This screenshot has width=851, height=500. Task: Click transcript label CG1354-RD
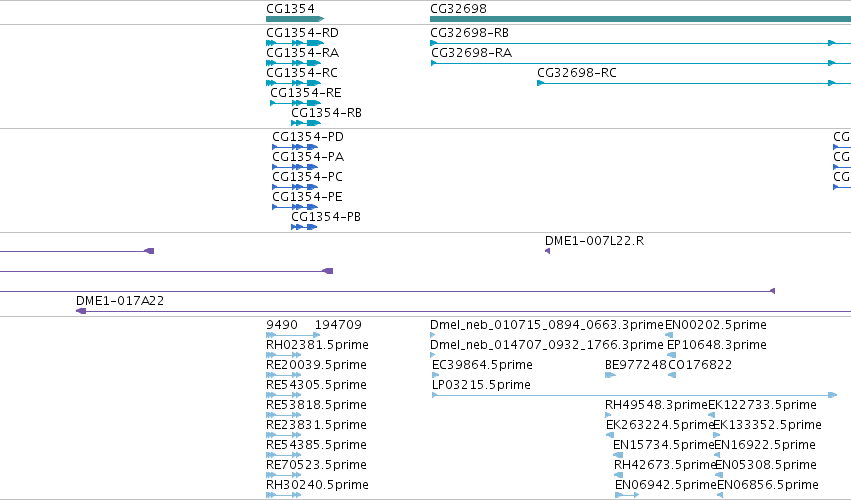(x=302, y=33)
